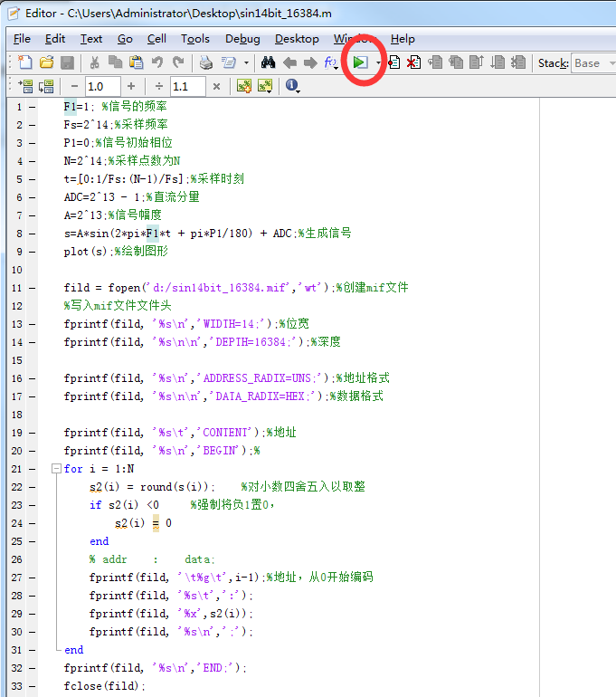Click 'DATA_RADIX=HEX;' string on line 17
The image size is (616, 697).
pos(263,396)
